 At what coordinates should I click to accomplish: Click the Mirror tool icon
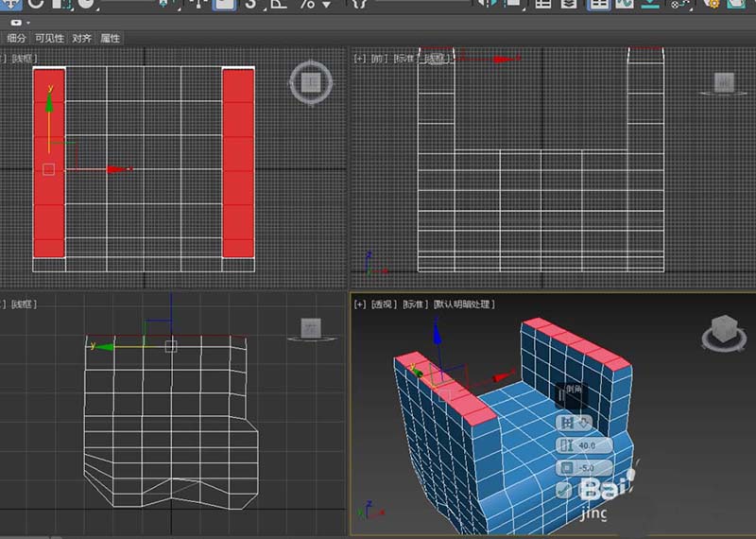[487, 4]
